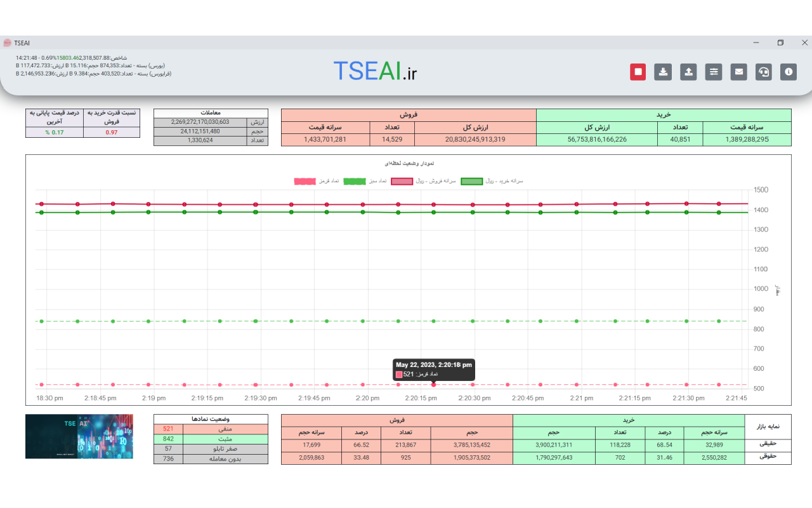Open the sliders settings icon
This screenshot has height=508, width=812.
pos(714,72)
